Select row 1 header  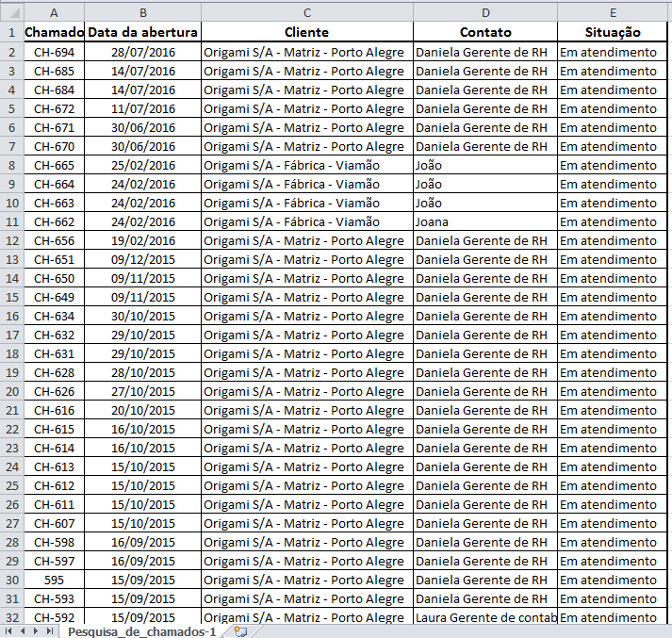(12, 32)
